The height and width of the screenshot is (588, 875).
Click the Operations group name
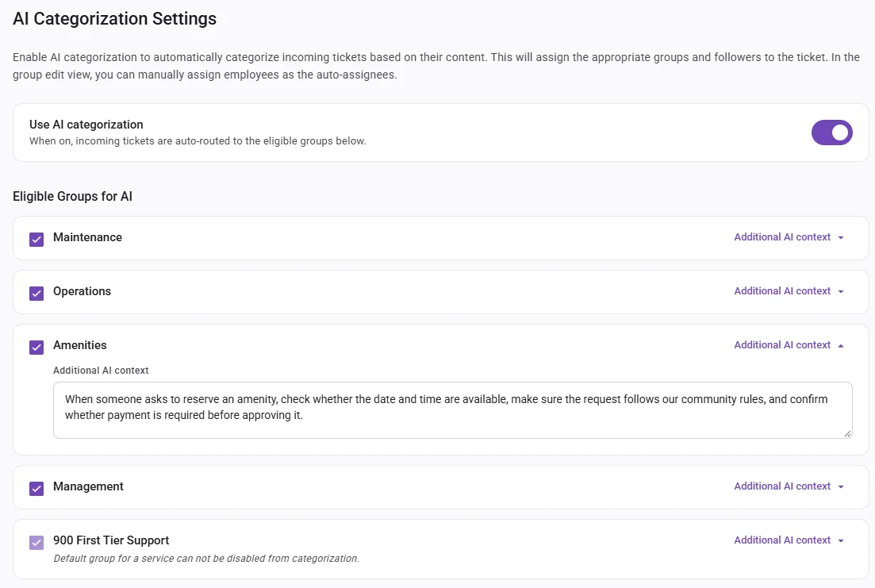pyautogui.click(x=82, y=291)
